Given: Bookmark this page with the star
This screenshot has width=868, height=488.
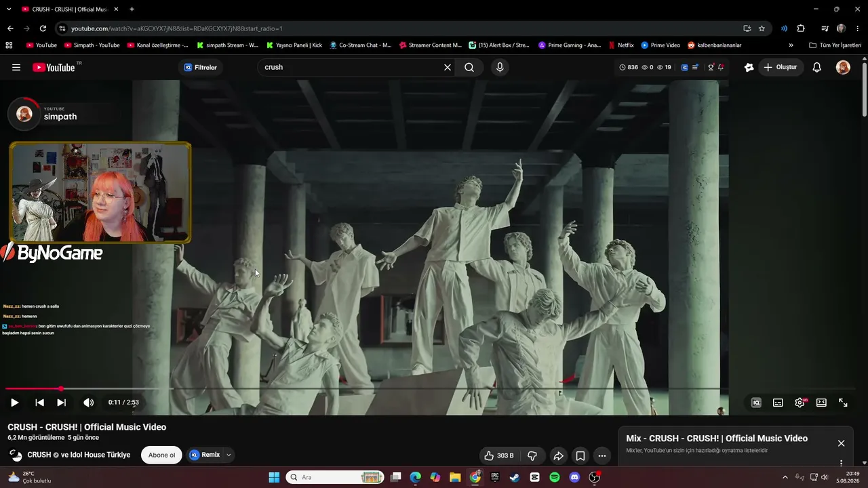Looking at the screenshot, I should coord(762,28).
